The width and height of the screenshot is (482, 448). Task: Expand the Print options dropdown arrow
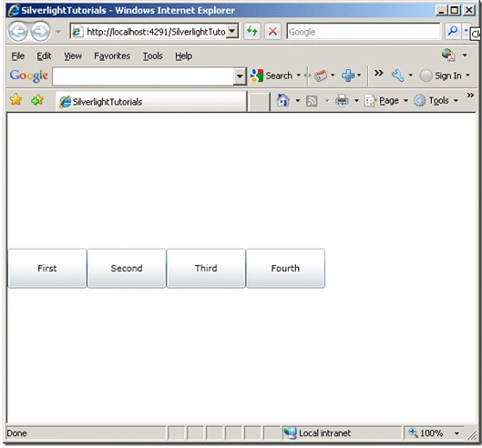pos(356,100)
